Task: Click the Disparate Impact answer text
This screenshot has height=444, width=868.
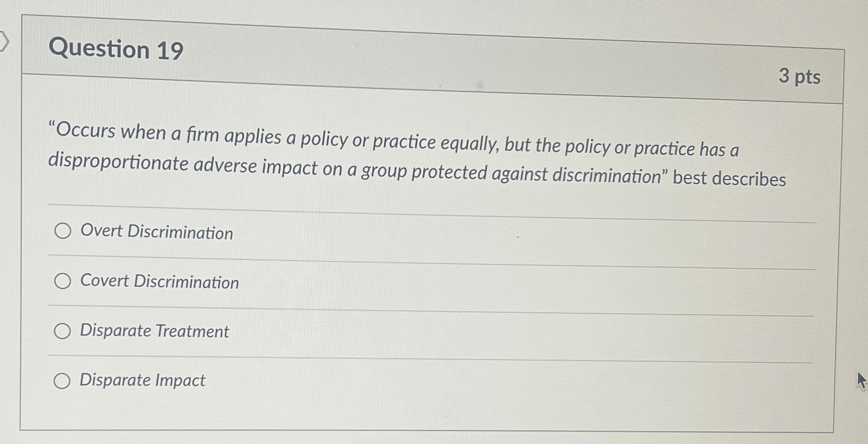Action: tap(142, 381)
